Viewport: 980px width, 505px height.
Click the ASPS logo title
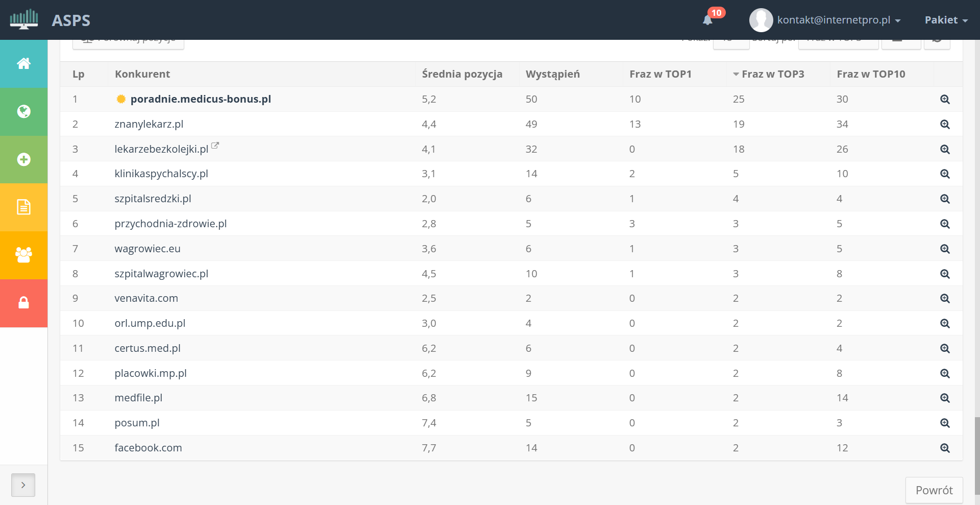(71, 20)
